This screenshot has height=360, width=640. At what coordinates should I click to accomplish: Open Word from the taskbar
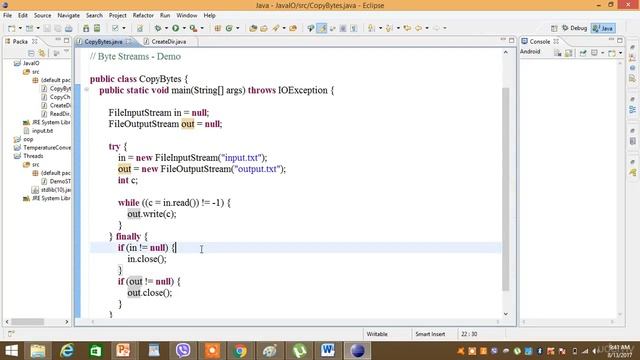(328, 351)
